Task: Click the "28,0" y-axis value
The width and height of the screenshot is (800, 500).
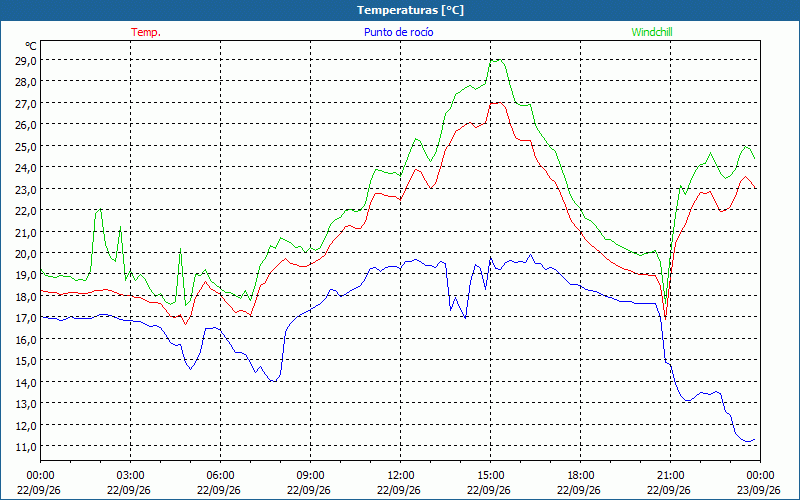Action: coord(26,82)
